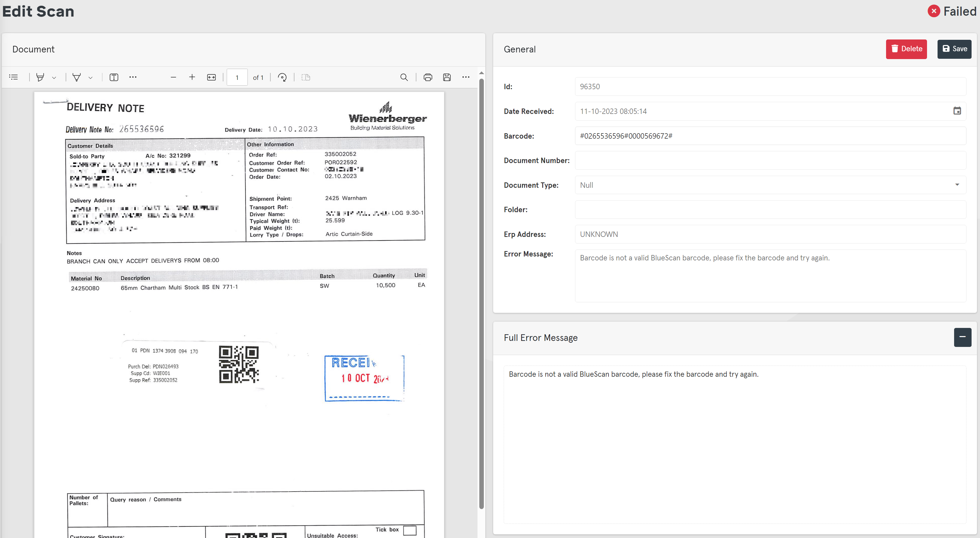The width and height of the screenshot is (980, 538).
Task: Open the viewer's more options menu
Action: point(466,77)
